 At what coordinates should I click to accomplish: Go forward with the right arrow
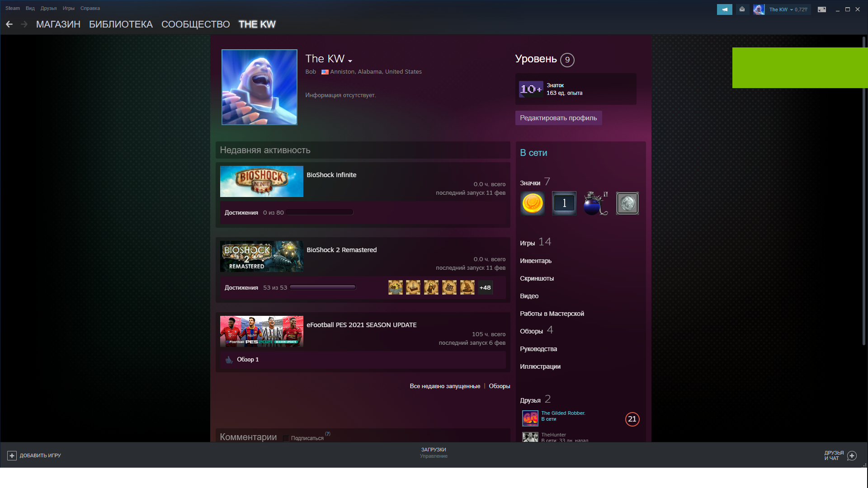(24, 24)
